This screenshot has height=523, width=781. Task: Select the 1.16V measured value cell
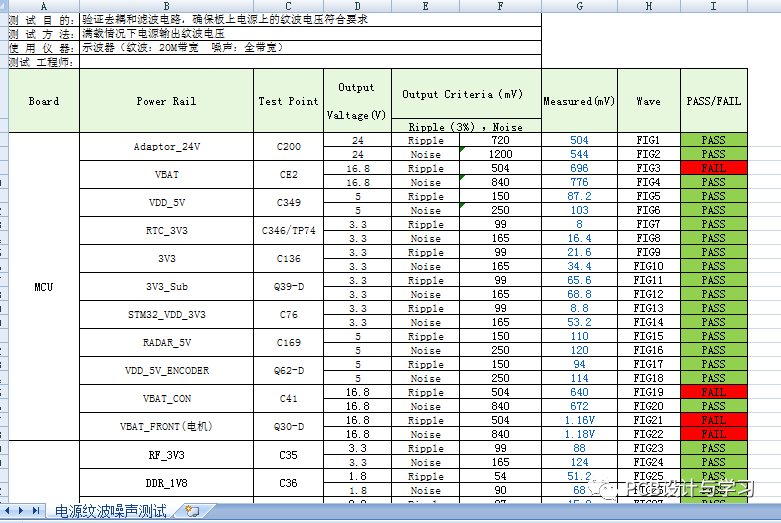click(x=579, y=420)
